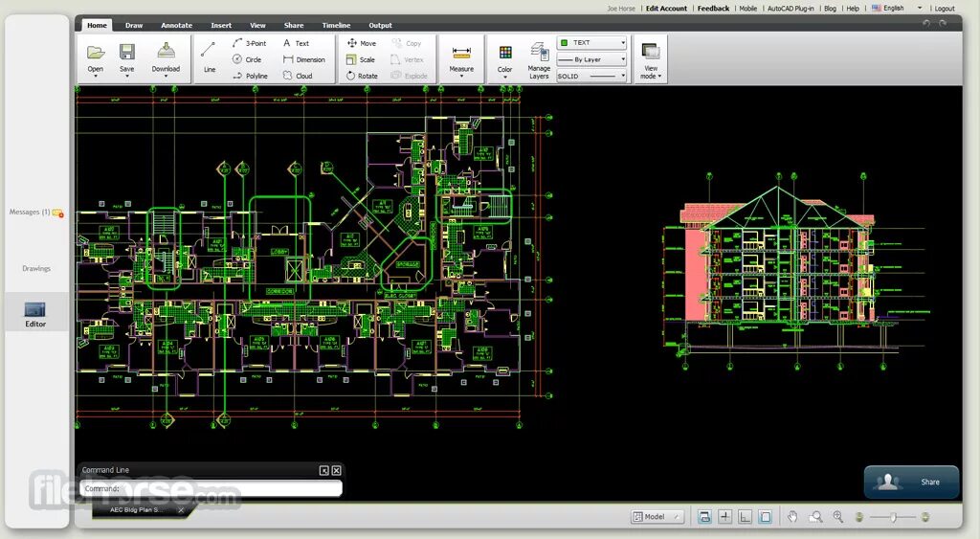Activate the Move tool
The height and width of the screenshot is (539, 980).
point(361,43)
